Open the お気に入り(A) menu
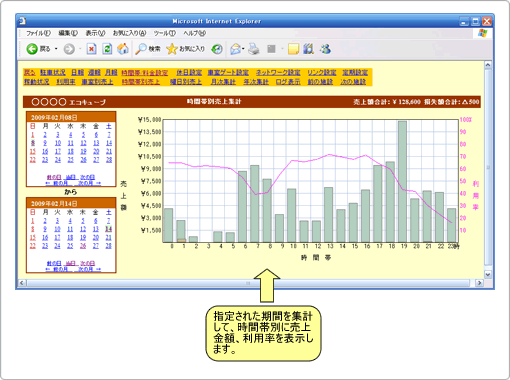The height and width of the screenshot is (380, 510). tap(129, 33)
